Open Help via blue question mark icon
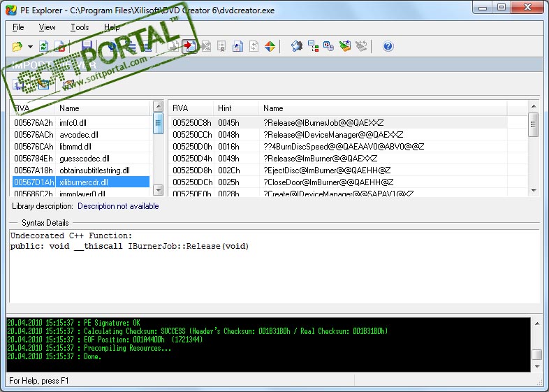The image size is (549, 392). pos(388,46)
